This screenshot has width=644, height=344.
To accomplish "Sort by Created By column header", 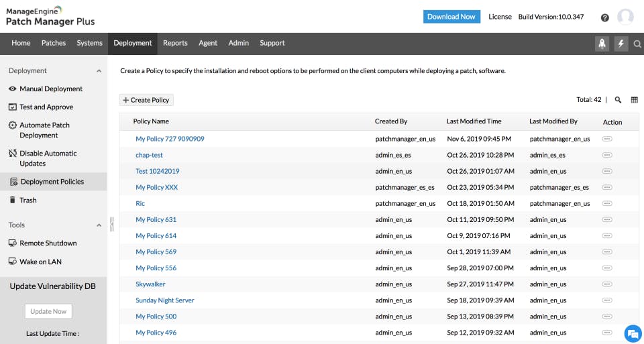I will coord(391,121).
